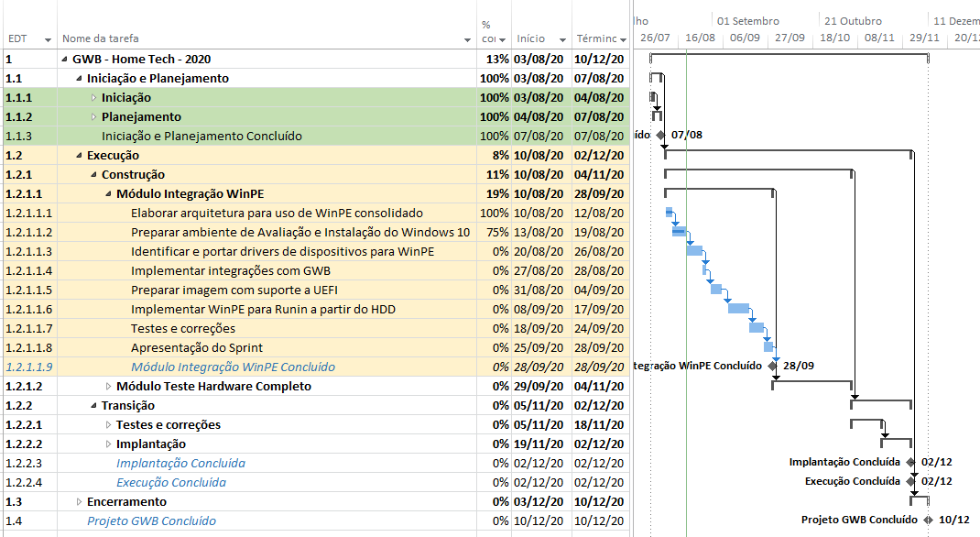Collapse the Construção summary task
Viewport: 980px width, 537px height.
tap(93, 175)
